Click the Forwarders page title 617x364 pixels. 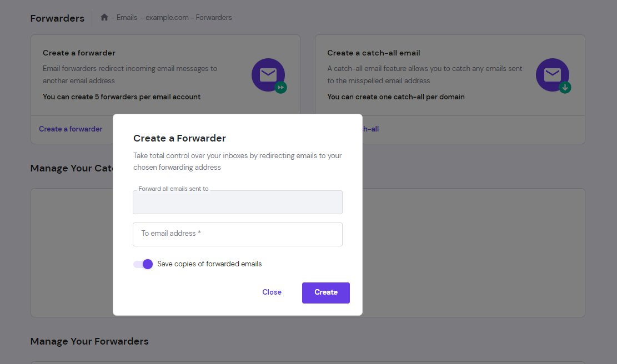[57, 18]
